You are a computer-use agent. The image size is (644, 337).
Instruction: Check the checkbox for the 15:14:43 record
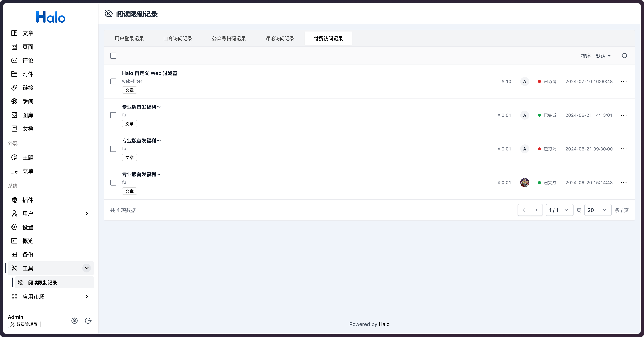pyautogui.click(x=113, y=183)
